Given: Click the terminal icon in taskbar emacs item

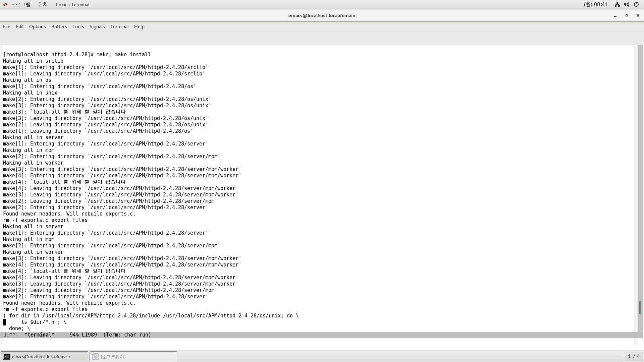Looking at the screenshot, I should [x=7, y=357].
